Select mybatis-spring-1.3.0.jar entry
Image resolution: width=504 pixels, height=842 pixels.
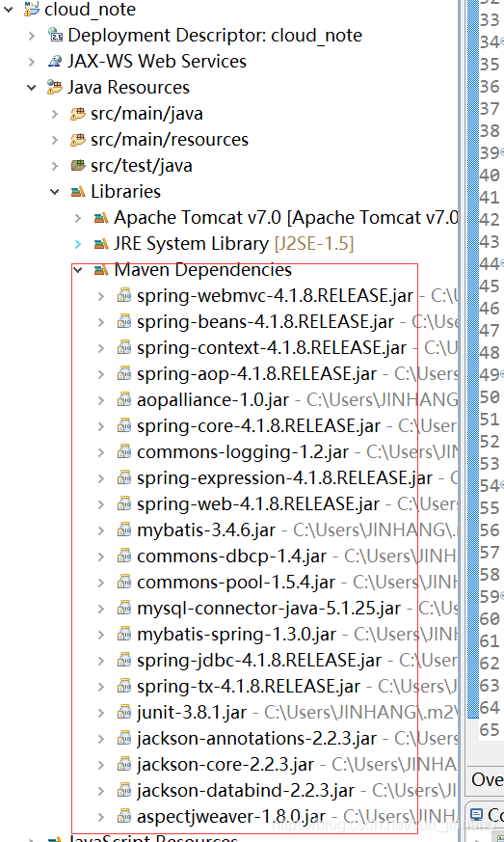[236, 635]
